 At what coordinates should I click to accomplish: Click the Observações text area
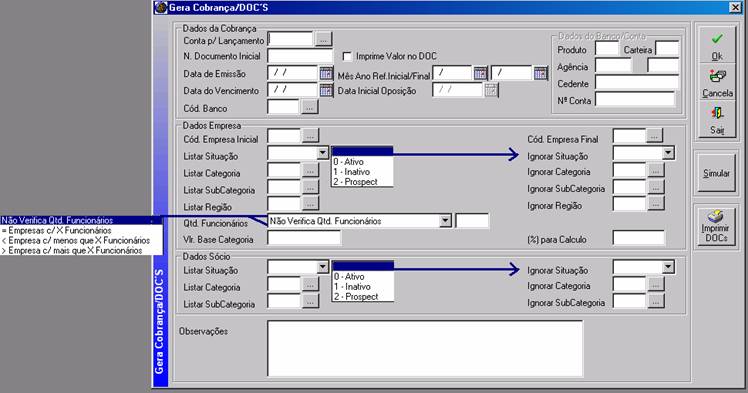click(x=425, y=349)
